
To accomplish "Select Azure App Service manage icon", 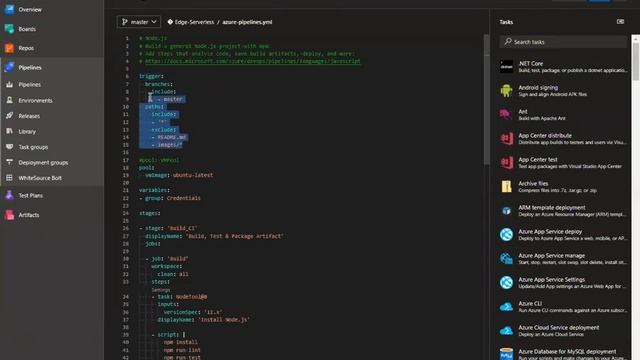I will pyautogui.click(x=507, y=259).
